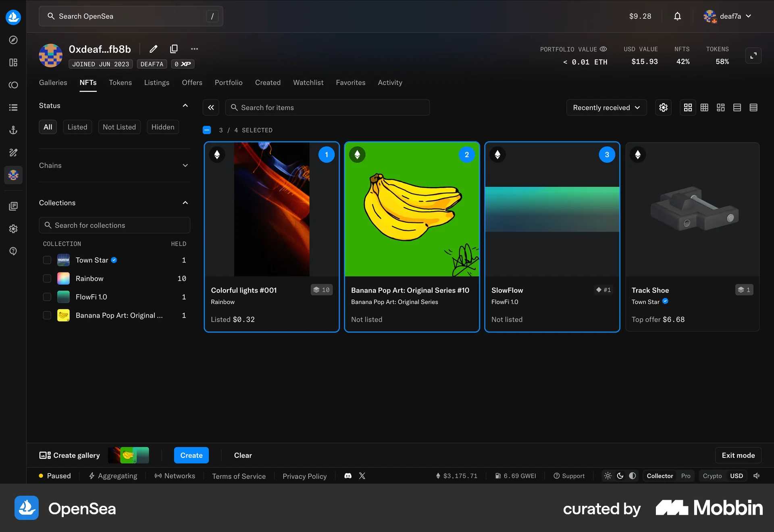Click the Create button
The width and height of the screenshot is (774, 532).
pyautogui.click(x=191, y=455)
